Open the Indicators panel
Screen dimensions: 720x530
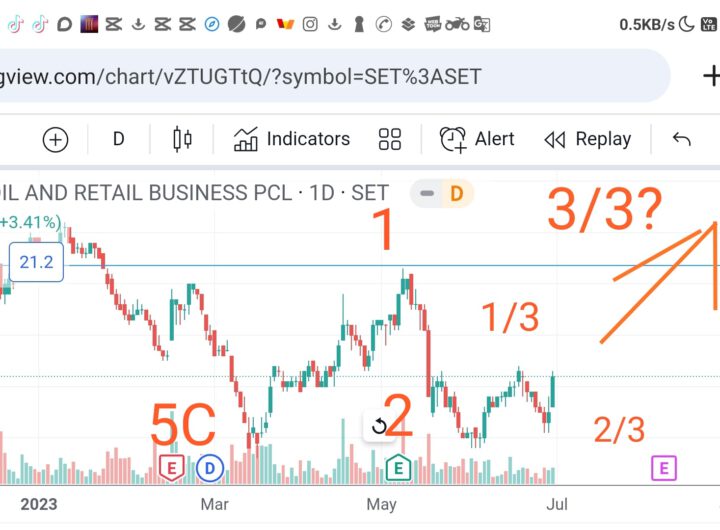[x=292, y=139]
